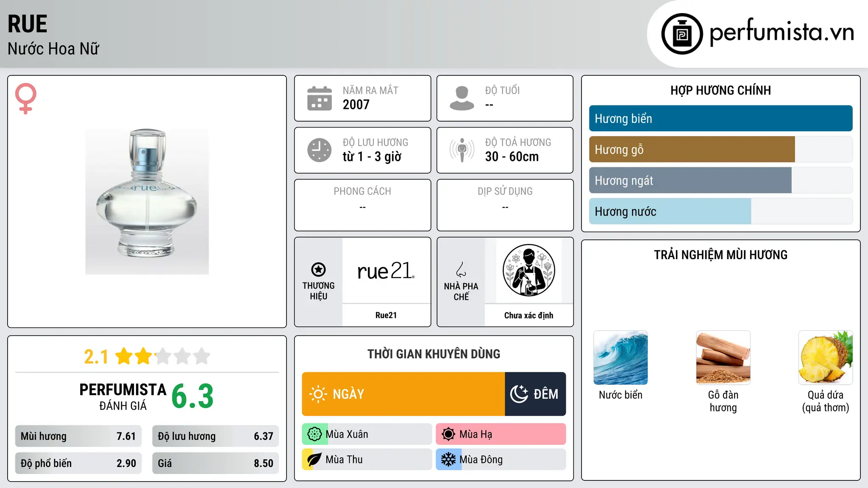Select the Quả dứa pineapple thumbnail
The width and height of the screenshot is (868, 488).
coord(826,358)
